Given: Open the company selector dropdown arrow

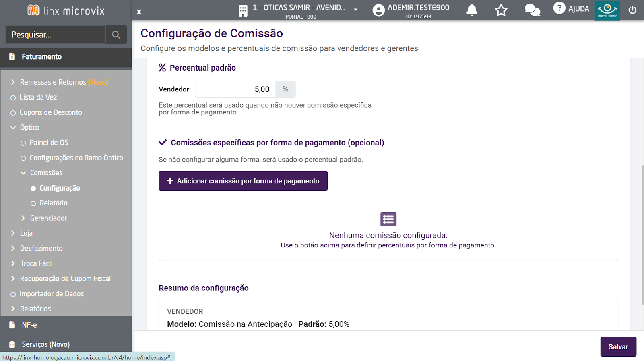Looking at the screenshot, I should click(x=356, y=10).
